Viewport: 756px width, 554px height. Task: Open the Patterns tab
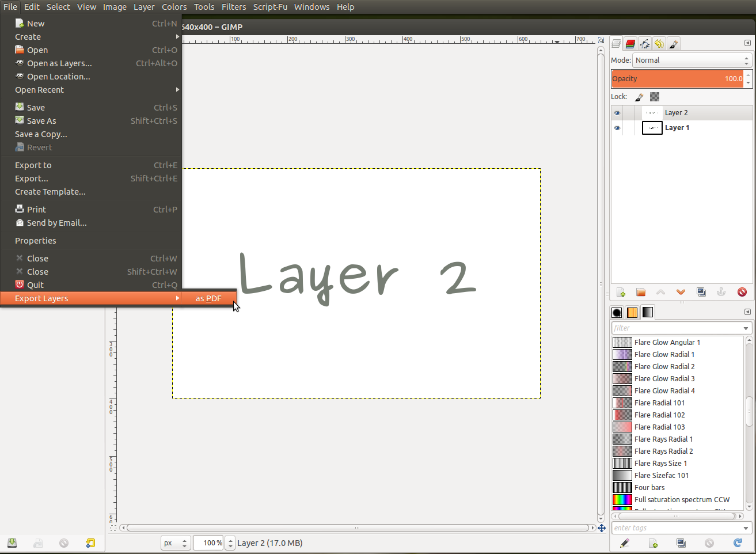point(632,313)
